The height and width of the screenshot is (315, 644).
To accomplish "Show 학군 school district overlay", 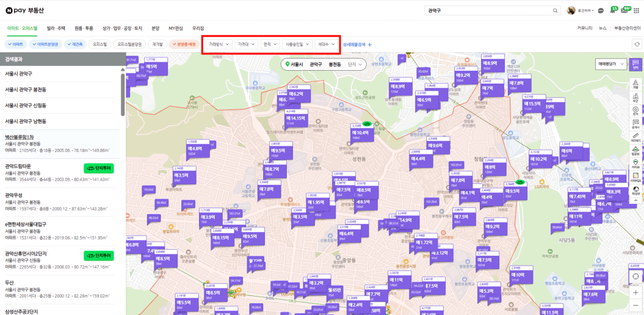I will pos(635,98).
